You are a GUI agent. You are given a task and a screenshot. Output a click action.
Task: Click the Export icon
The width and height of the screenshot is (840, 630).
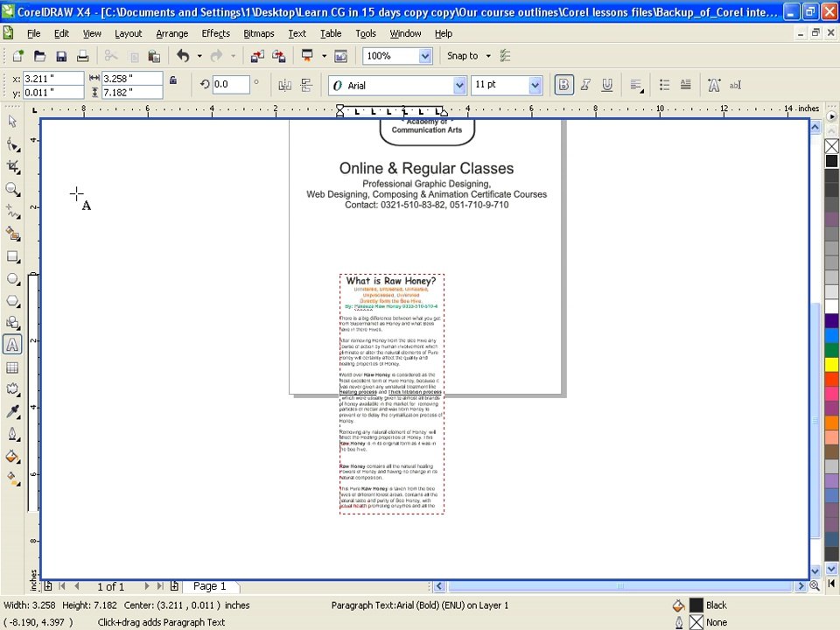tap(278, 56)
